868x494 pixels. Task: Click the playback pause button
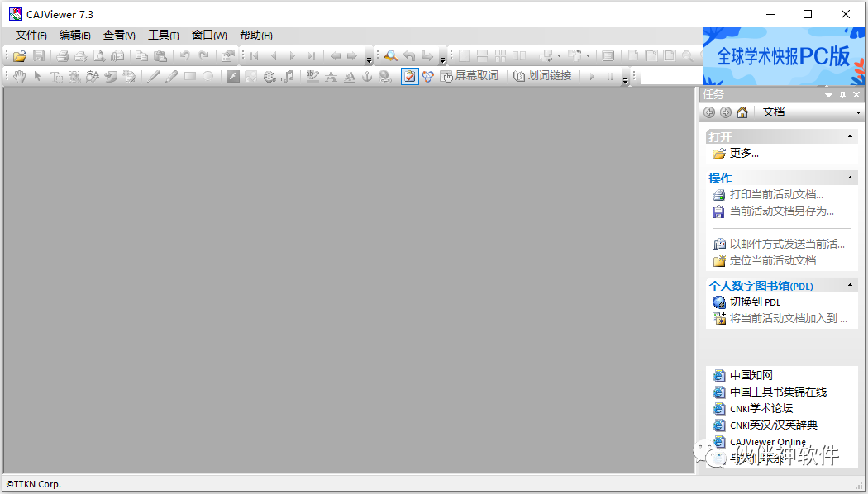pyautogui.click(x=609, y=76)
